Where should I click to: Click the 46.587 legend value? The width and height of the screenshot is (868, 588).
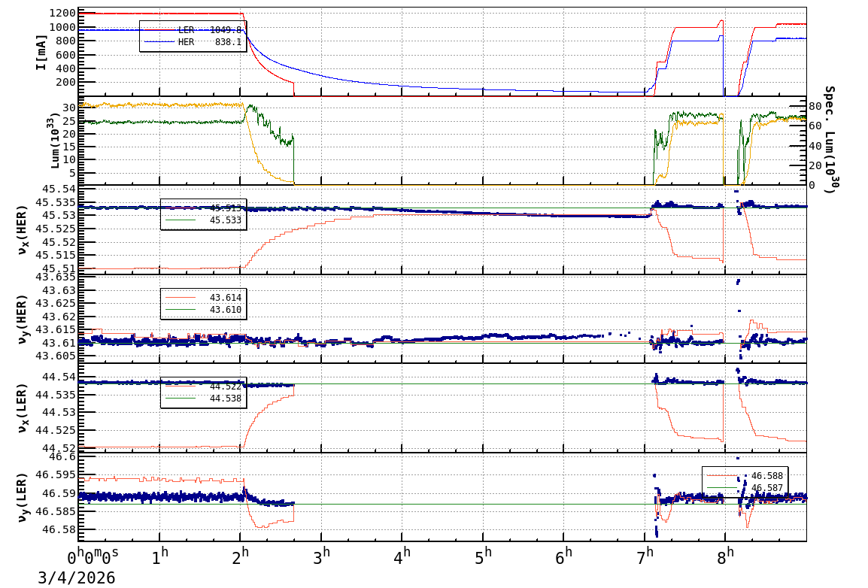(766, 488)
